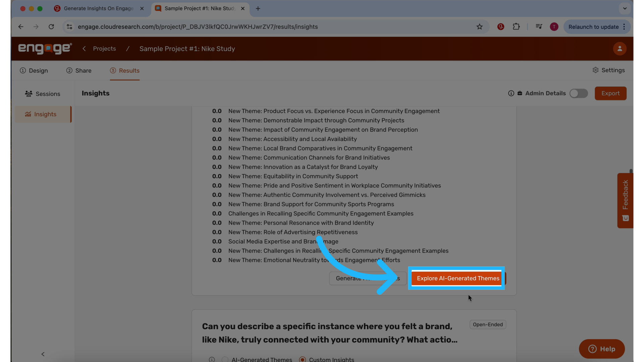Open the user account avatar in header

(x=620, y=49)
